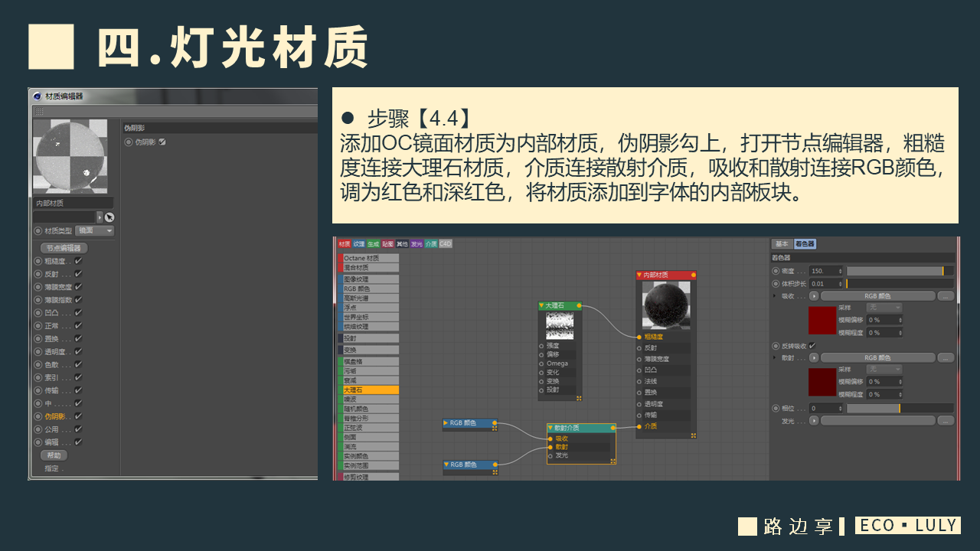Click the red 吸收 color swatch
980x551 pixels.
pos(822,320)
